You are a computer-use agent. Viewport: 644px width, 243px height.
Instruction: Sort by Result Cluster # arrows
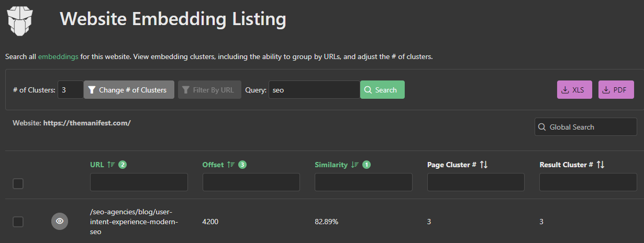tap(601, 165)
